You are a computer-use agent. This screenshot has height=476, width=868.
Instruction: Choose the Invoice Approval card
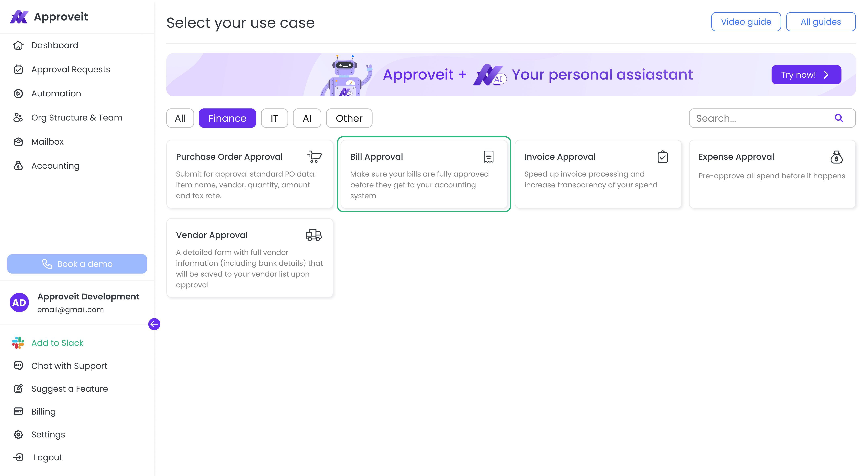pyautogui.click(x=598, y=174)
